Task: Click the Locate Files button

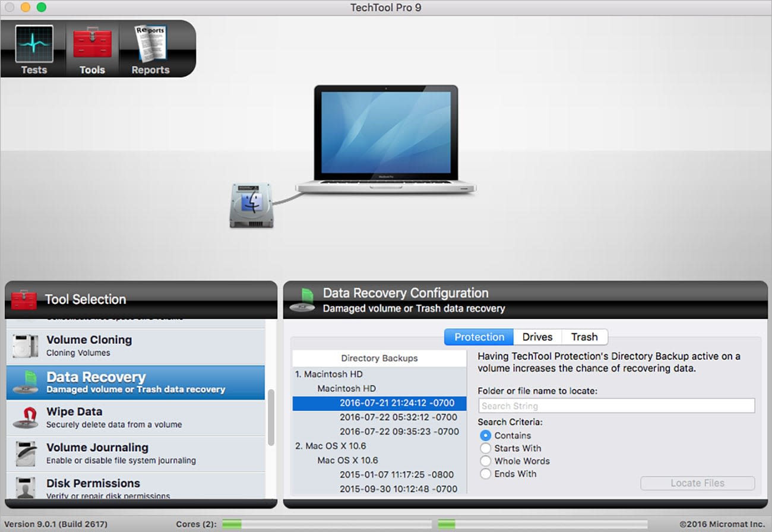Action: [x=697, y=483]
